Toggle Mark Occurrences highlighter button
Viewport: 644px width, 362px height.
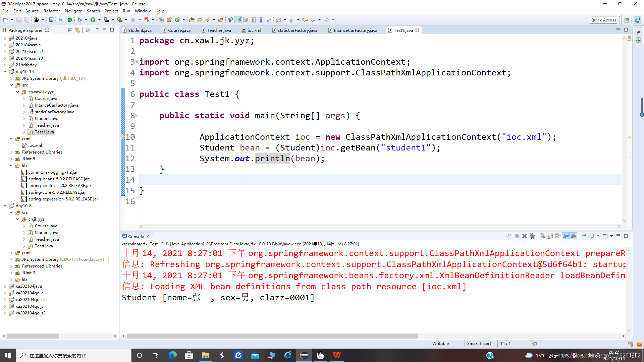pos(238,20)
